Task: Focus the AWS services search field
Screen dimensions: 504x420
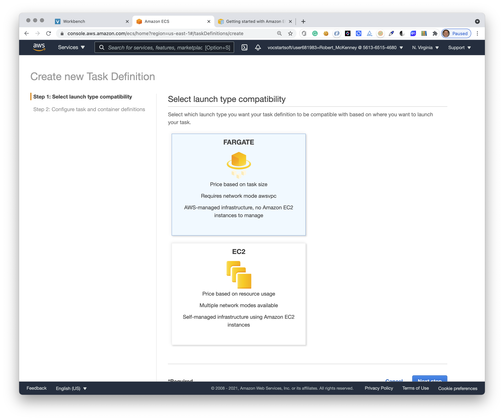Action: pos(164,47)
